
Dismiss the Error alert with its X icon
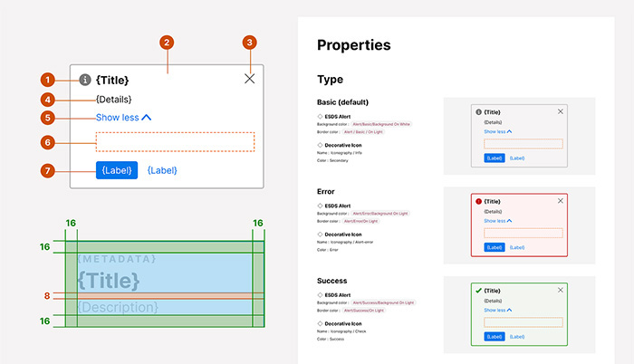(561, 201)
